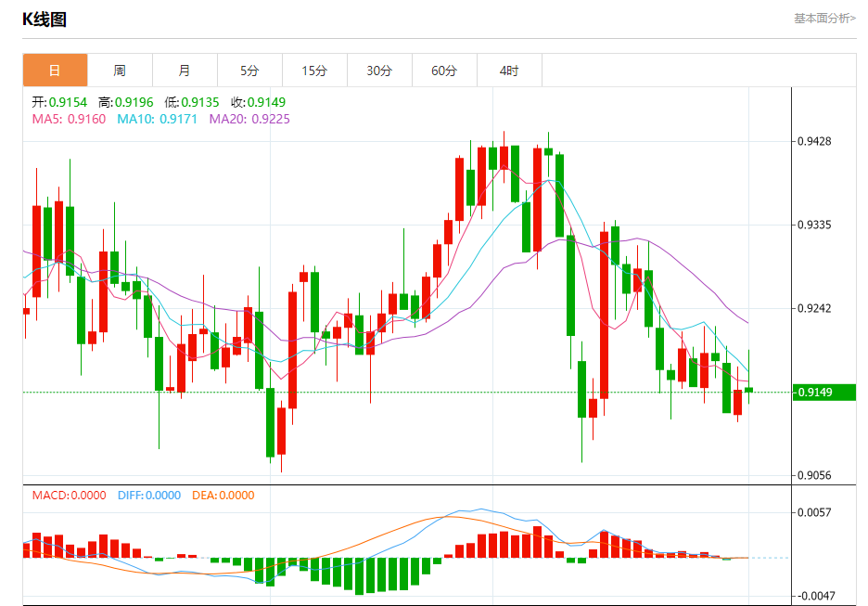Click the DIFF:0.0000 label
This screenshot has height=606, width=868.
[149, 496]
